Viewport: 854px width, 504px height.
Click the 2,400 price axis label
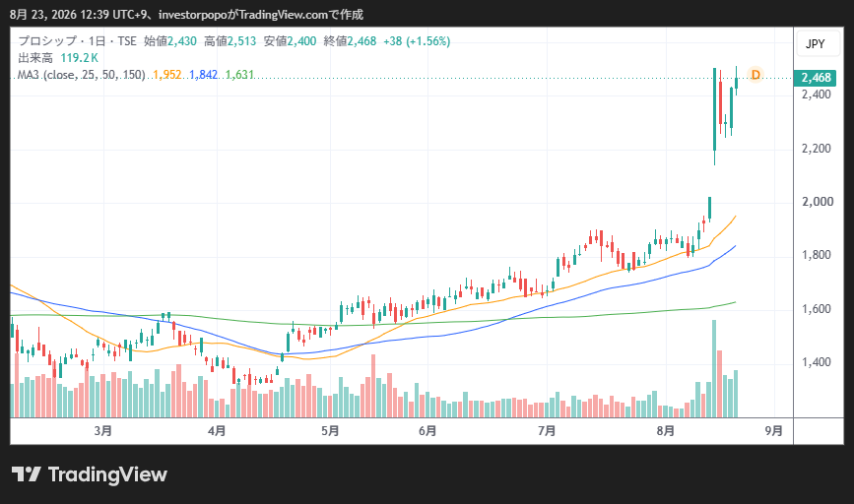[817, 94]
